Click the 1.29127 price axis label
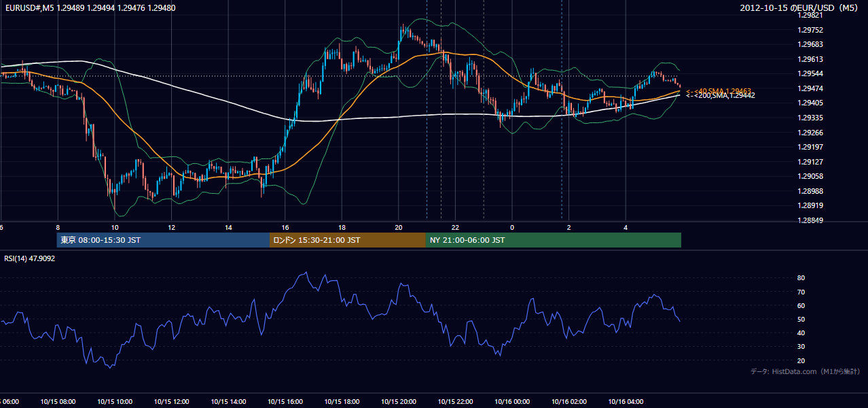This screenshot has width=868, height=408. tap(811, 162)
